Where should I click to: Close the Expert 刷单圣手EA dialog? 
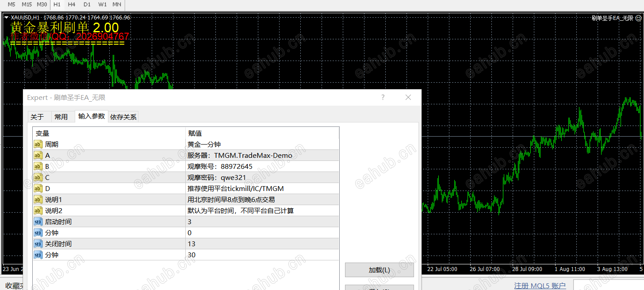pos(408,97)
